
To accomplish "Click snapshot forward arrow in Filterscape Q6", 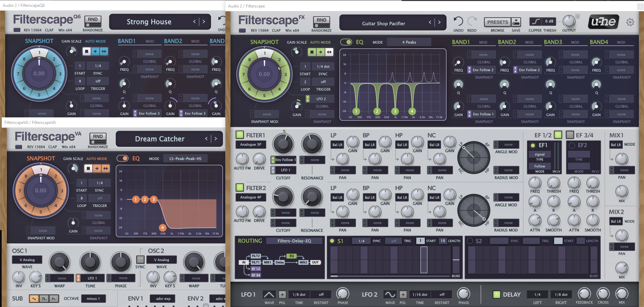I will (x=95, y=51).
